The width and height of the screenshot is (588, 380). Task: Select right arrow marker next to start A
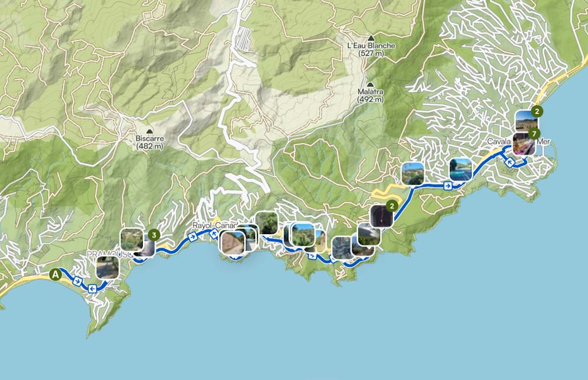[77, 281]
